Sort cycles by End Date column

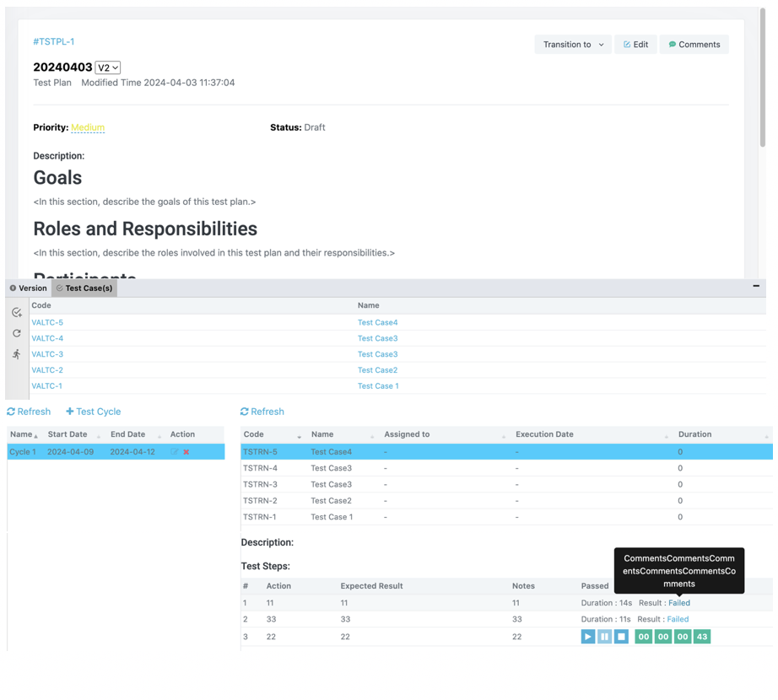coord(137,434)
